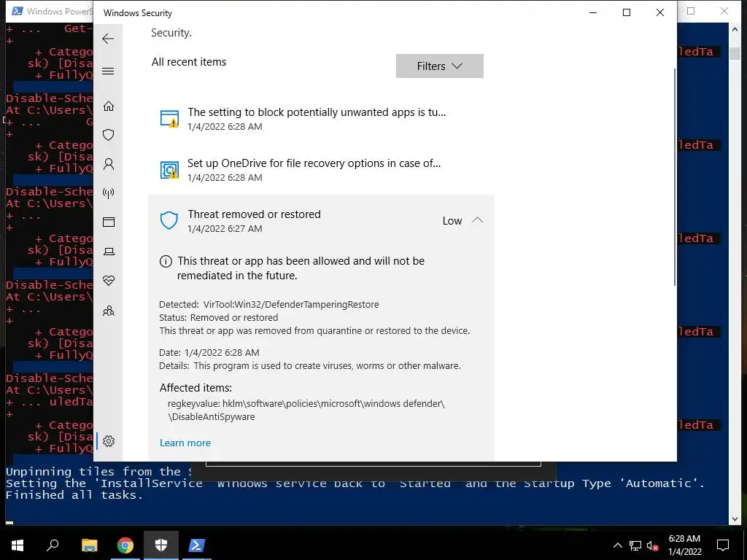
Task: Open the Filters dropdown
Action: click(439, 66)
